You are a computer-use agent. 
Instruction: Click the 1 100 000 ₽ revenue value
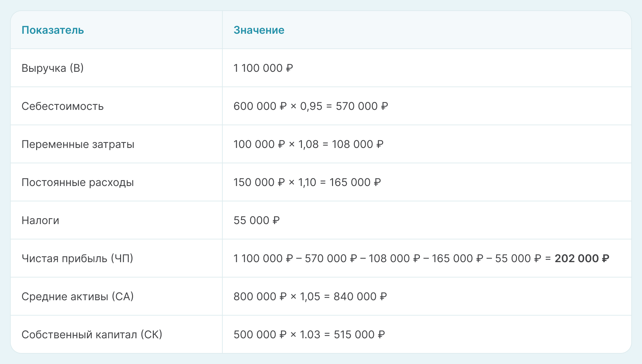click(x=263, y=68)
